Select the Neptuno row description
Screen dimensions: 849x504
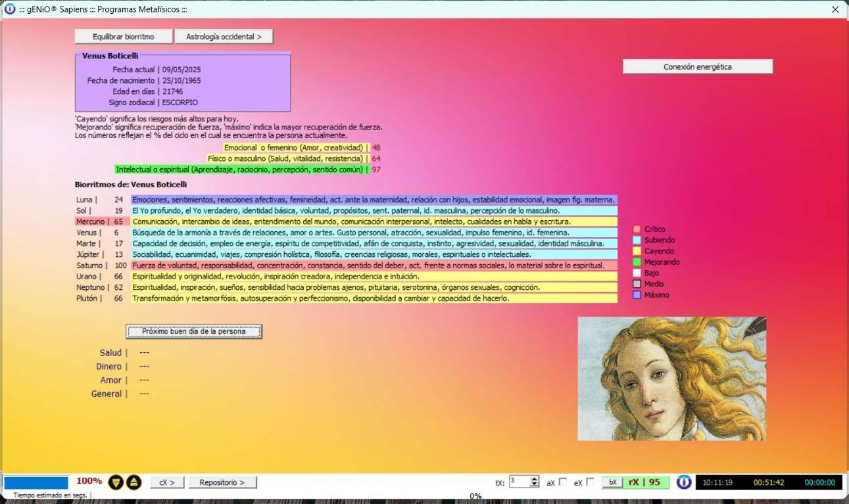(374, 287)
